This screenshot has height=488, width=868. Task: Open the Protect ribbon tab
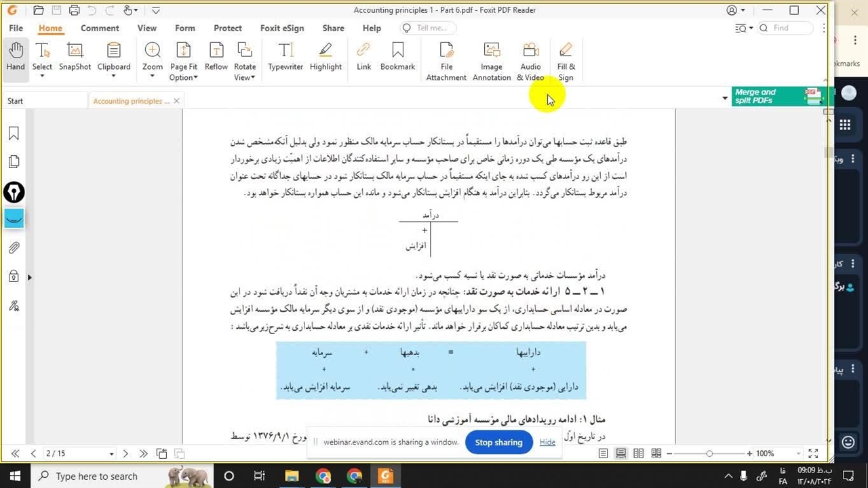click(x=227, y=28)
